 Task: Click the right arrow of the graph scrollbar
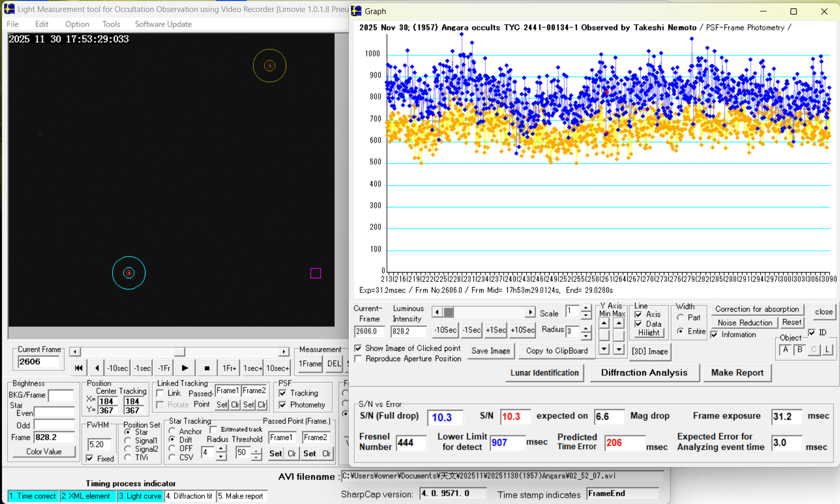point(530,312)
